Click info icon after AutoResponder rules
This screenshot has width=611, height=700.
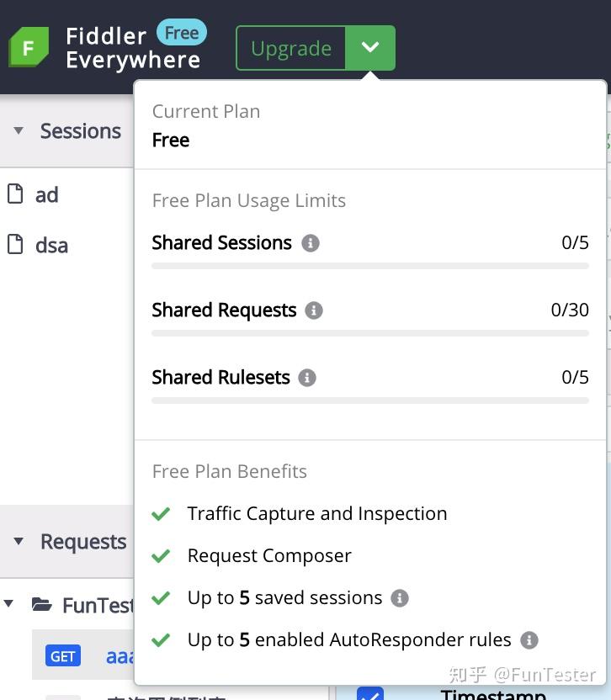click(x=529, y=640)
